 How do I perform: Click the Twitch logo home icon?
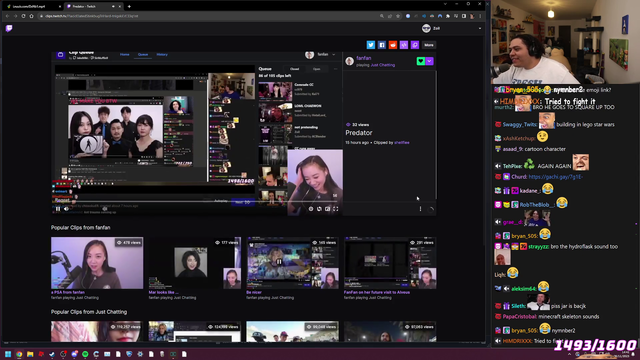(9, 28)
